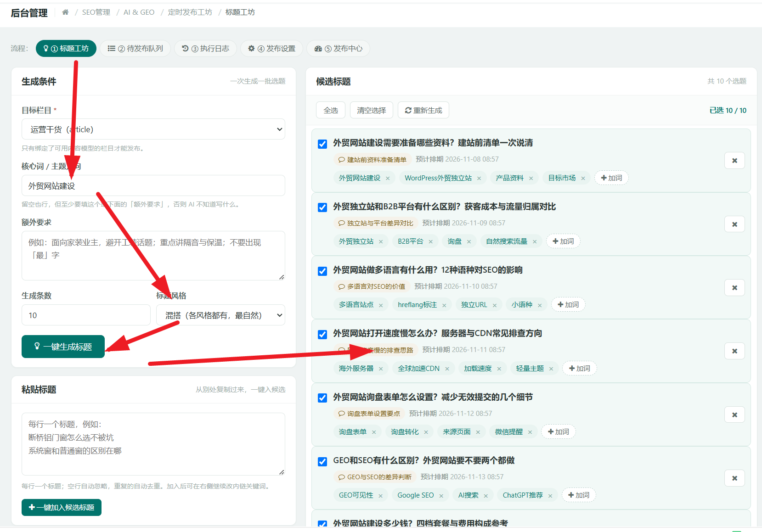
Task: Click the 全选 button
Action: [331, 110]
